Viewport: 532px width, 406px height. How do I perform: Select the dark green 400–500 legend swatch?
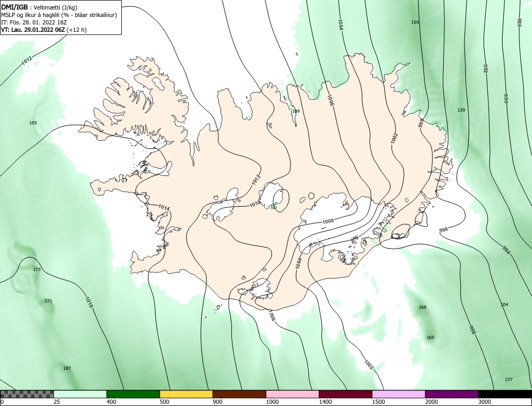coord(133,394)
